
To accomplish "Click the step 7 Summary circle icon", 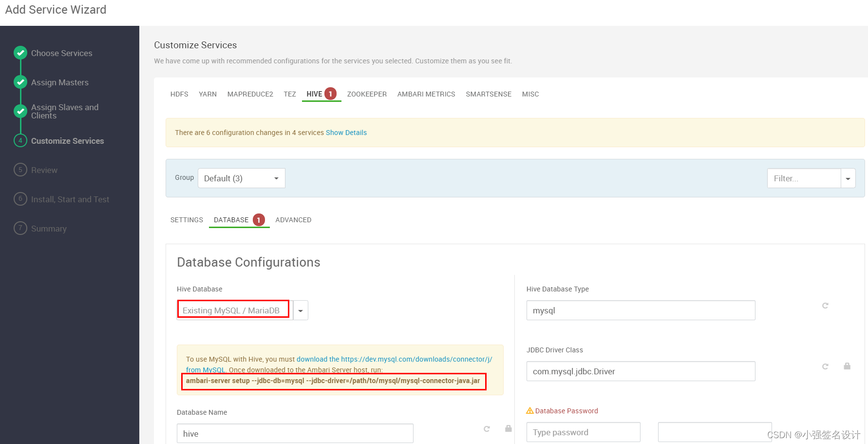I will point(20,228).
